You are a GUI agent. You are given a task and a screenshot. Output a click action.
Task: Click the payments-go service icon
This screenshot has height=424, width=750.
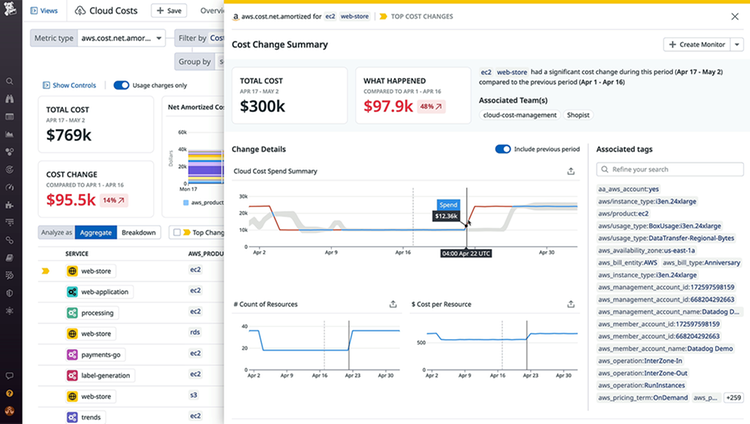(x=72, y=355)
